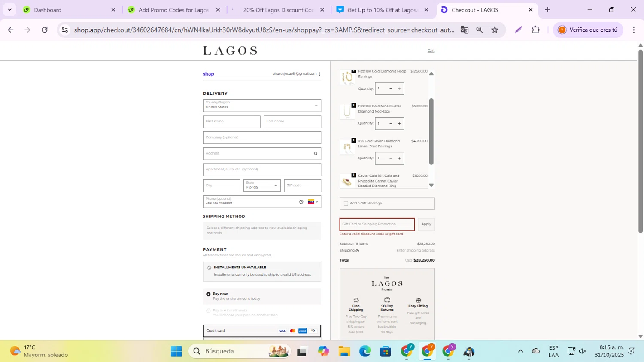This screenshot has height=362, width=644.
Task: Click the Visa card icon
Action: point(282,331)
